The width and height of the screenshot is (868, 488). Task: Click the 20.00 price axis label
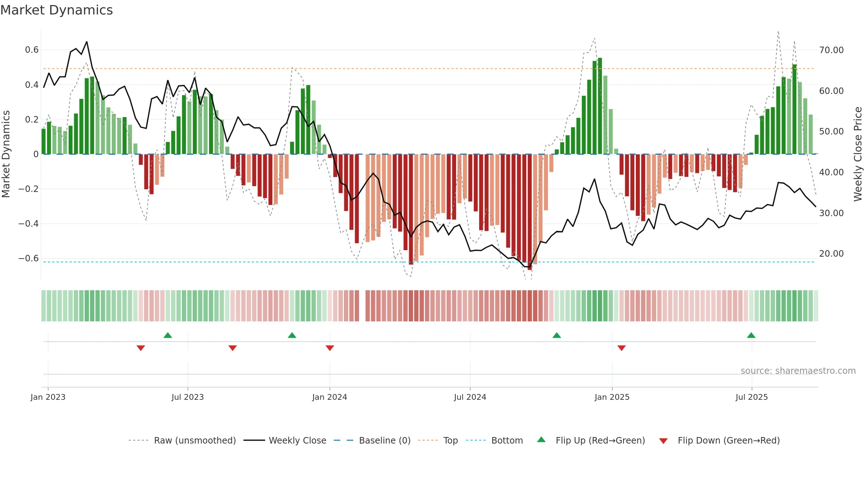tap(831, 254)
